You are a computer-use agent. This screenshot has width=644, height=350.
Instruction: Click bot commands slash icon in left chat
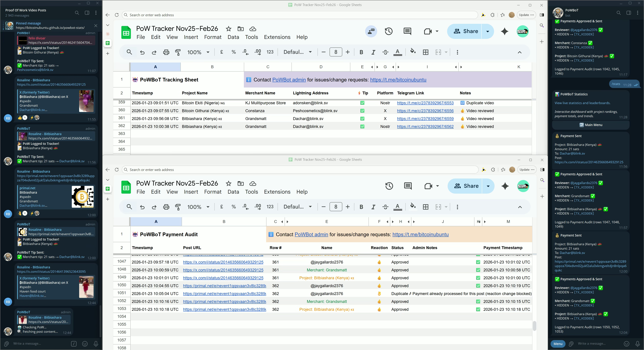point(74,344)
